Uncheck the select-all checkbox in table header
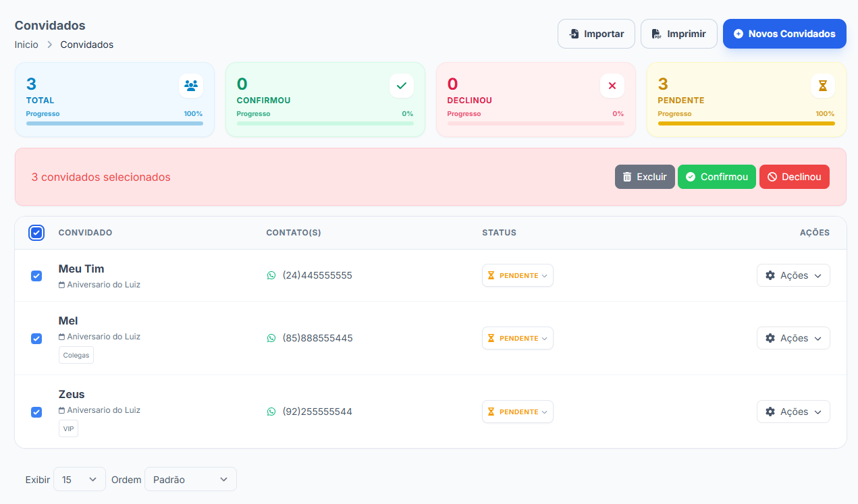 pyautogui.click(x=36, y=233)
